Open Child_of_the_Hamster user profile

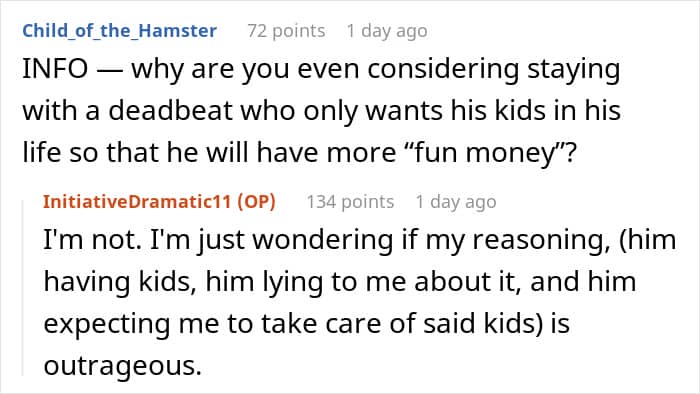coord(120,31)
